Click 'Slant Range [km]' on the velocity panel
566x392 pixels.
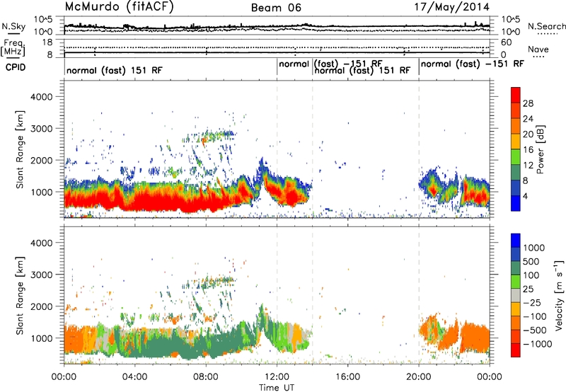tap(20, 295)
